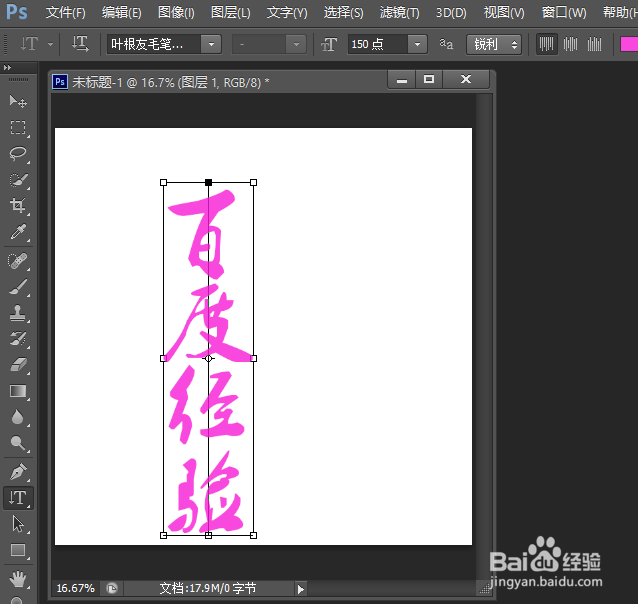Image resolution: width=638 pixels, height=604 pixels.
Task: Select the Quick Selection tool
Action: point(18,180)
